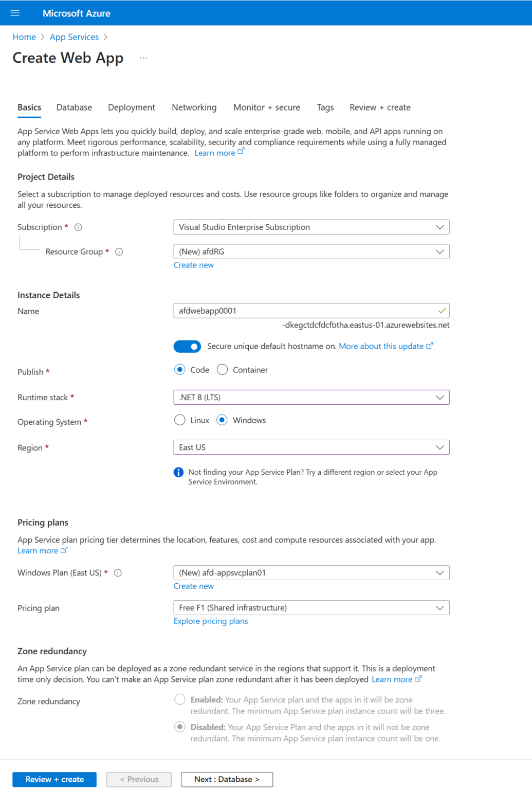Screen dimensions: 532x790
Task: Open 'More about this update' external link
Action: [382, 346]
